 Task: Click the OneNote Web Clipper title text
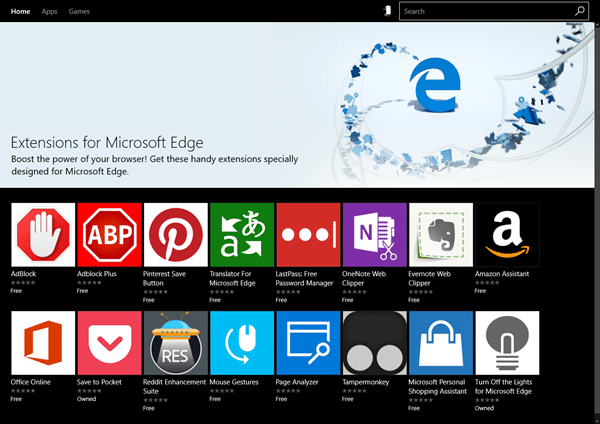pyautogui.click(x=364, y=278)
